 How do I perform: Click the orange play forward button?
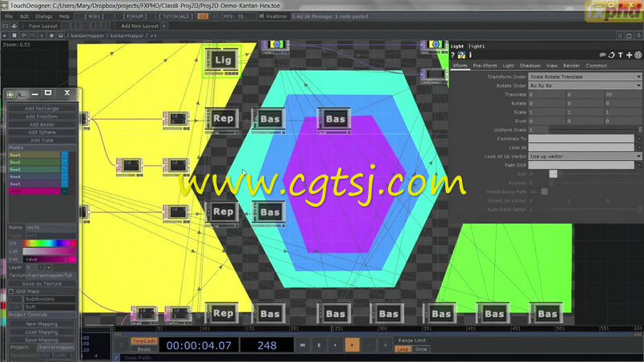click(x=352, y=345)
